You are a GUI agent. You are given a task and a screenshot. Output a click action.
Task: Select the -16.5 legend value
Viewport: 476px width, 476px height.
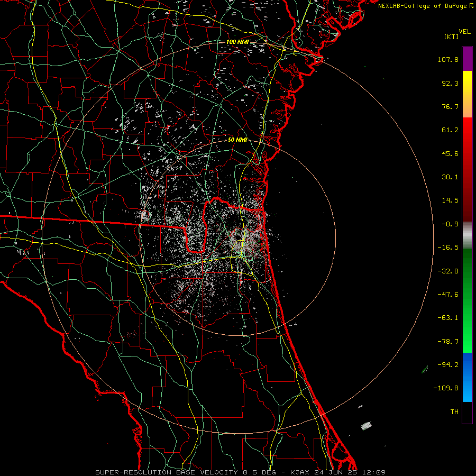(448, 248)
